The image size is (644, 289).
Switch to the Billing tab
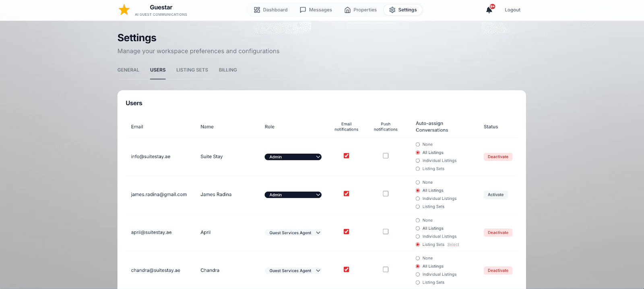click(228, 70)
